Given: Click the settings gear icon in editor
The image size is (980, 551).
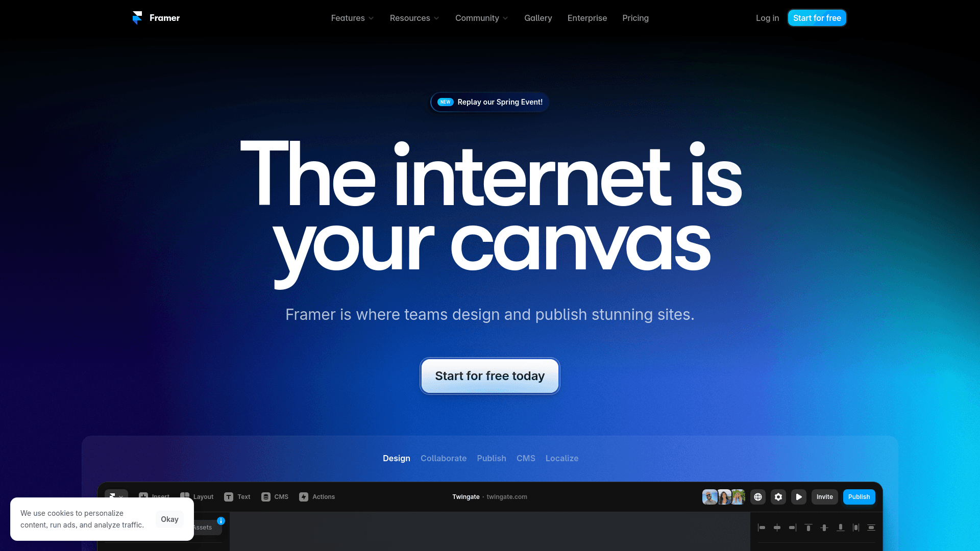Looking at the screenshot, I should click(778, 496).
